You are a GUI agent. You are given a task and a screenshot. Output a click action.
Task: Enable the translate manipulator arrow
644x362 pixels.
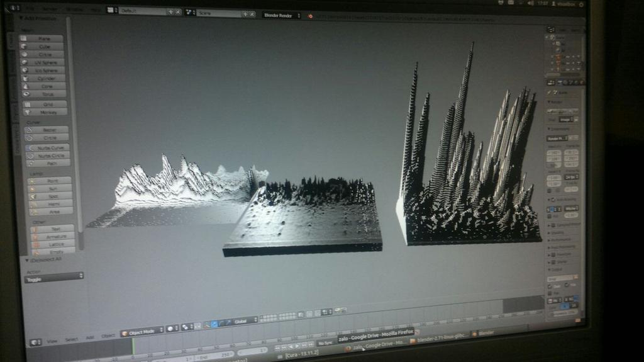pos(214,325)
